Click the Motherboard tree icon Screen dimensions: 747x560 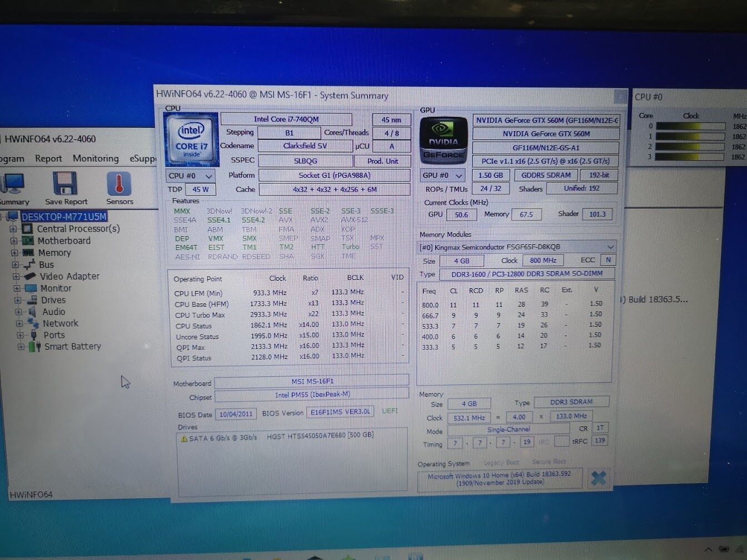coord(28,241)
